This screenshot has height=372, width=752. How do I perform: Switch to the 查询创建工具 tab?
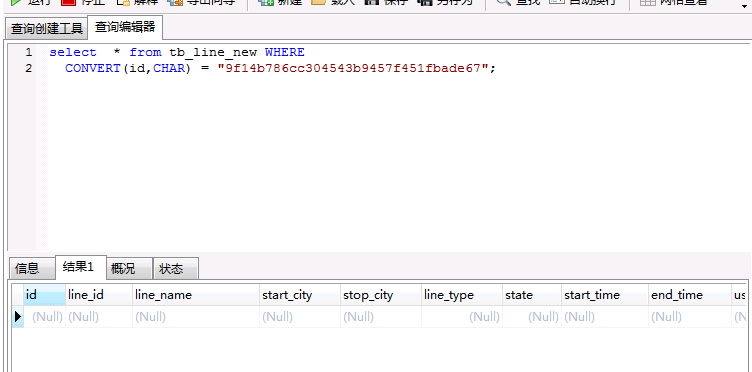[47, 29]
